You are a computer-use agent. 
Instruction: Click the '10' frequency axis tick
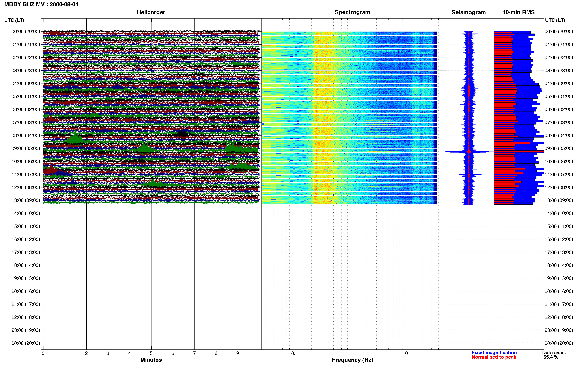405,353
